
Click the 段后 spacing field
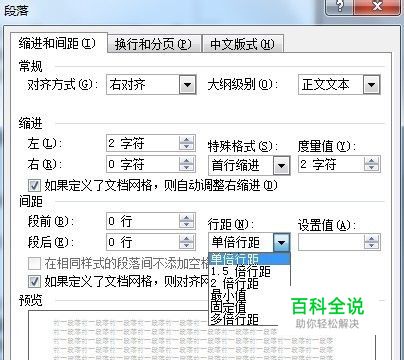(143, 242)
